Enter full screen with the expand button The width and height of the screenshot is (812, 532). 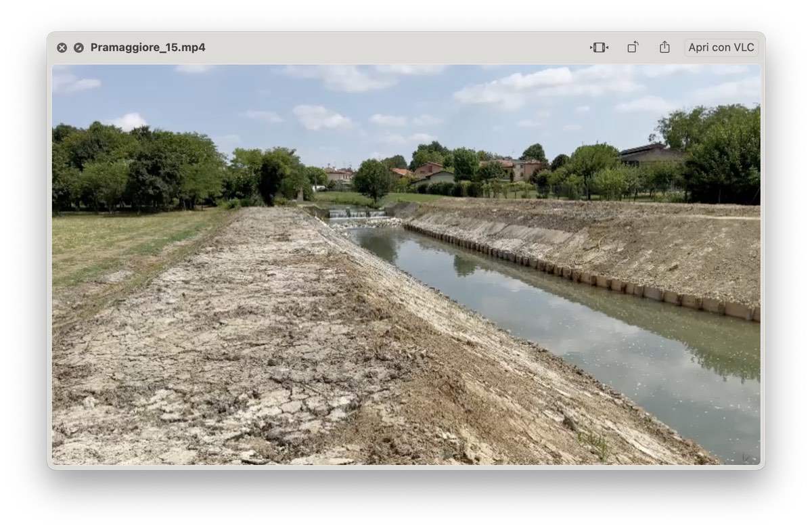pyautogui.click(x=78, y=47)
